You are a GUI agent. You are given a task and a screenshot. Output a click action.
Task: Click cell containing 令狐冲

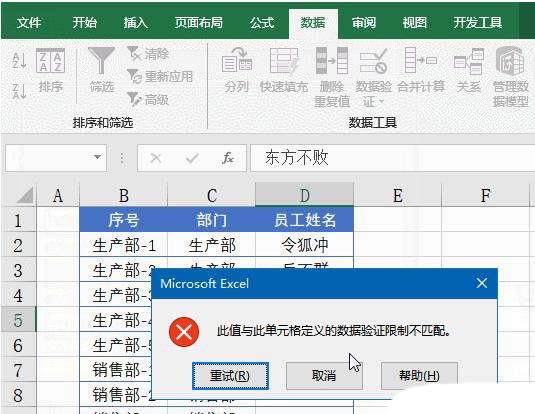304,245
